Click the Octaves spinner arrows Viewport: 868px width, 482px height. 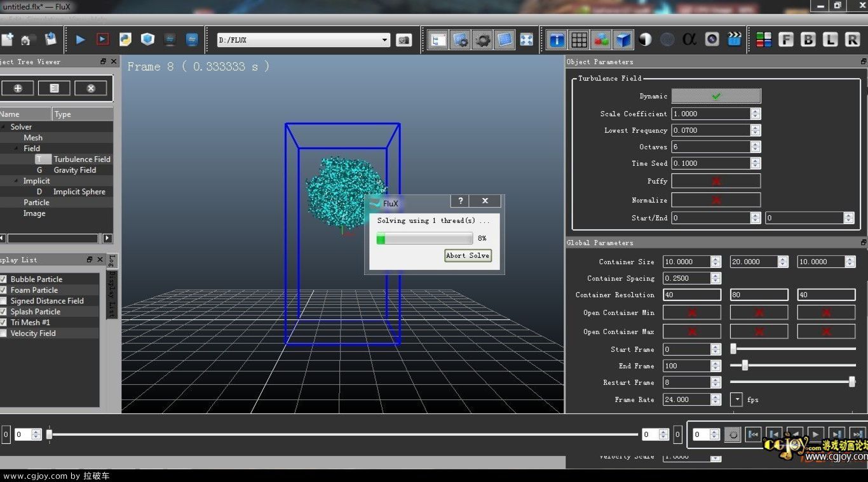click(x=755, y=147)
